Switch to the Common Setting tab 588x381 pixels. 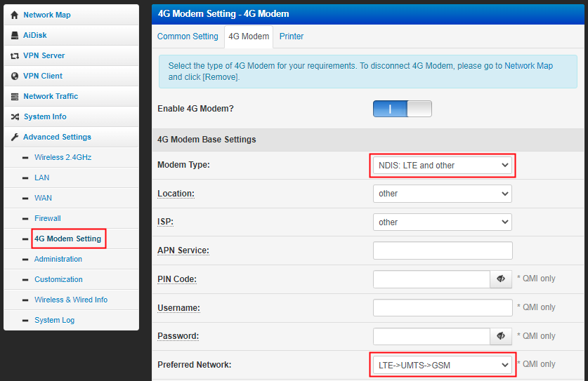(x=188, y=36)
